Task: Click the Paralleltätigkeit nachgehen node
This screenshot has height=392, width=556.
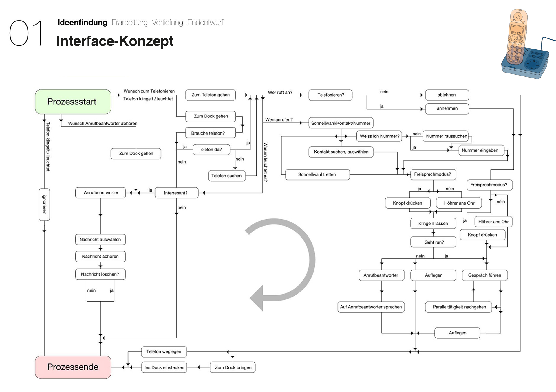Action: 458,307
